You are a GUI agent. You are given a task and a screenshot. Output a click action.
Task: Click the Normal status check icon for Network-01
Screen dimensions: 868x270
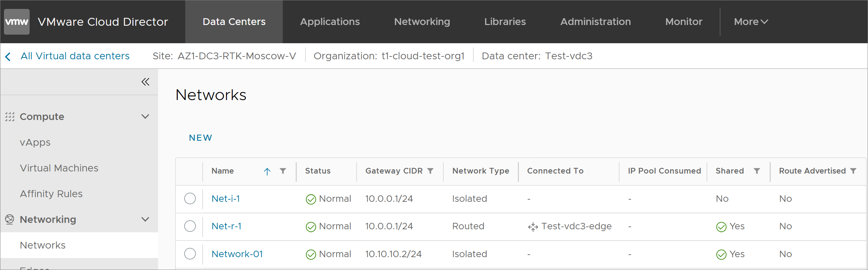(x=311, y=254)
